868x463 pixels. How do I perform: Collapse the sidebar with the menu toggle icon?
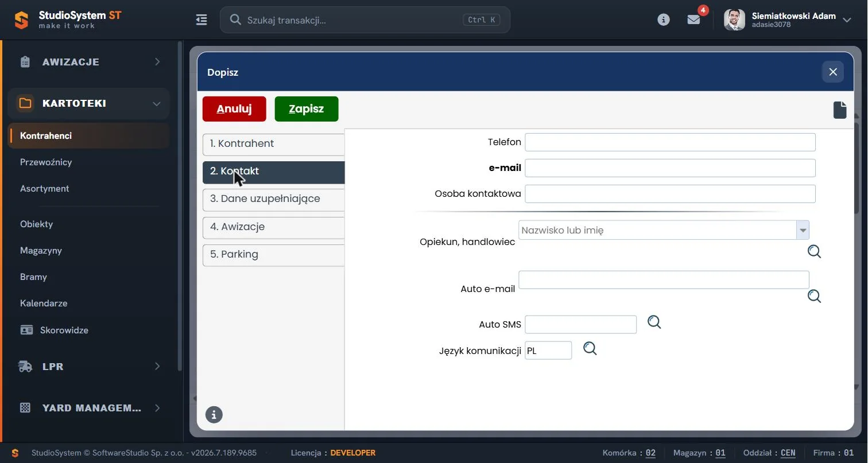pyautogui.click(x=201, y=20)
